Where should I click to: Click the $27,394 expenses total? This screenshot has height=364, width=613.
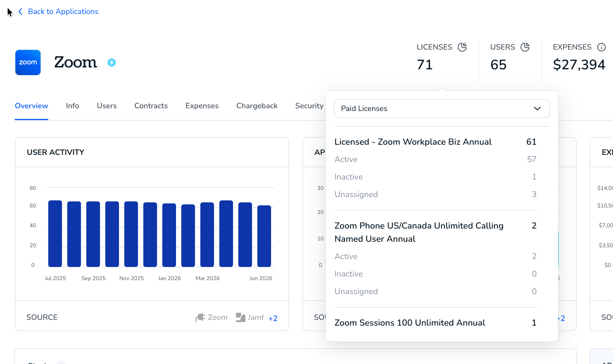pyautogui.click(x=579, y=65)
